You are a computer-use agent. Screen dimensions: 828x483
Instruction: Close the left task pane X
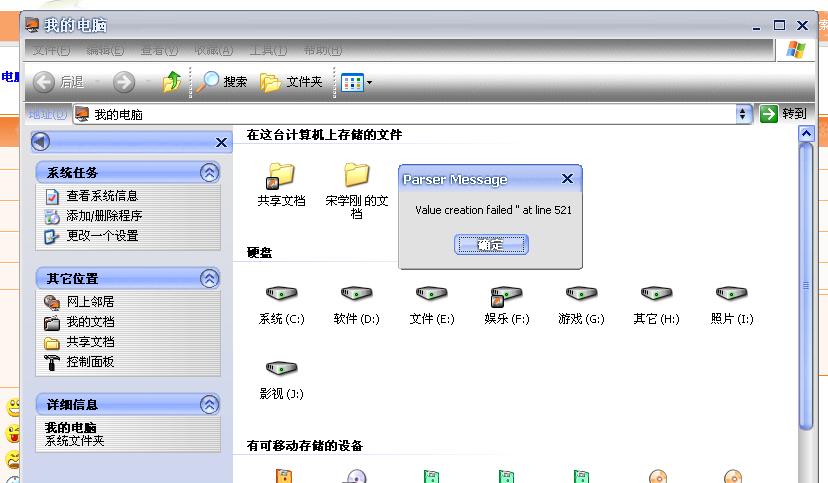coord(221,143)
